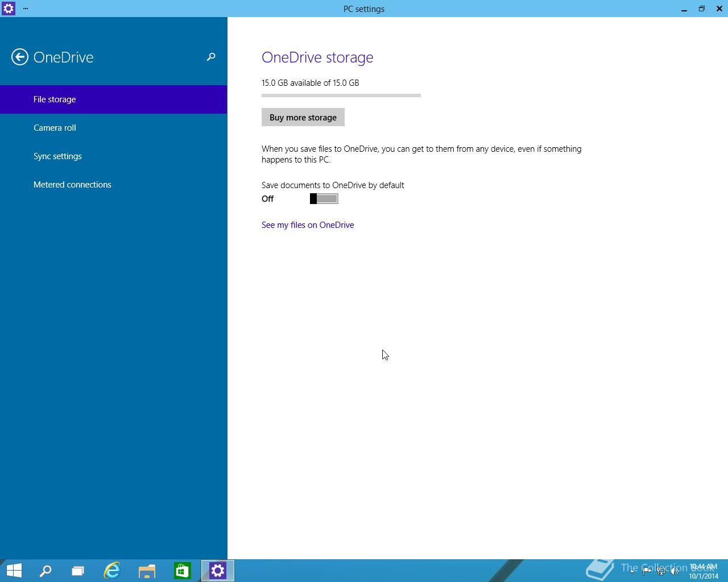Open See my files on OneDrive link

(x=308, y=225)
